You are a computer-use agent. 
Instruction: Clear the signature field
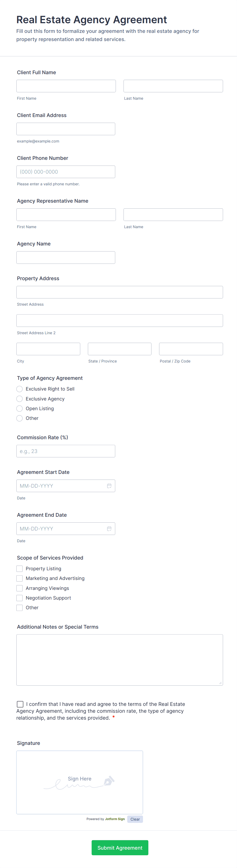tap(135, 819)
